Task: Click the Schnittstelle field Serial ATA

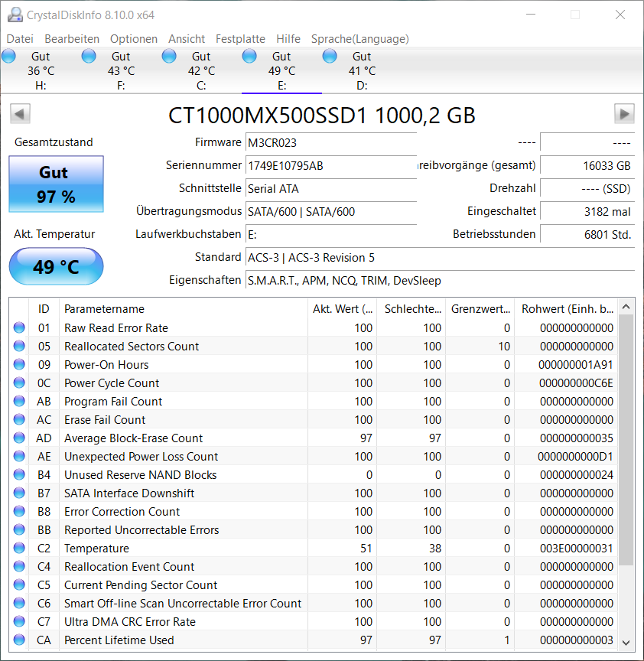Action: pos(331,188)
